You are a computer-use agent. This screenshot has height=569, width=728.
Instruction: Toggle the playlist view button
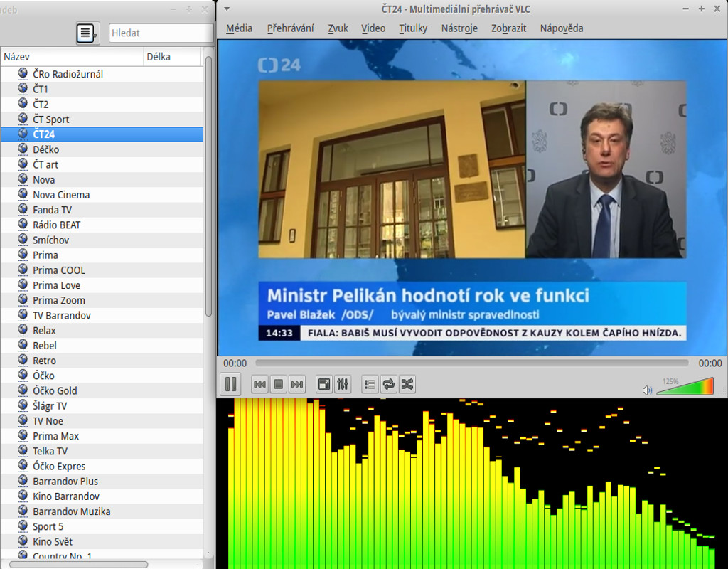tap(370, 385)
